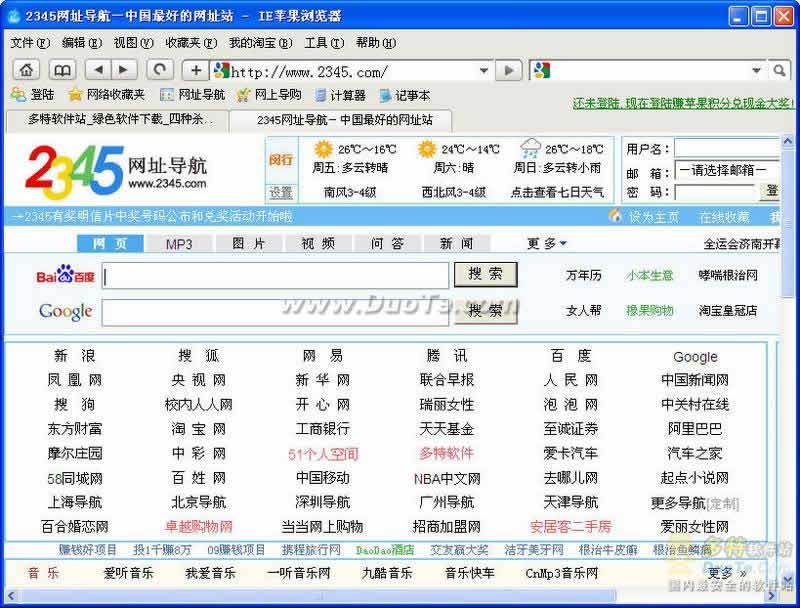Click the URL address bar field
Screen dimensions: 800x608
point(353,71)
